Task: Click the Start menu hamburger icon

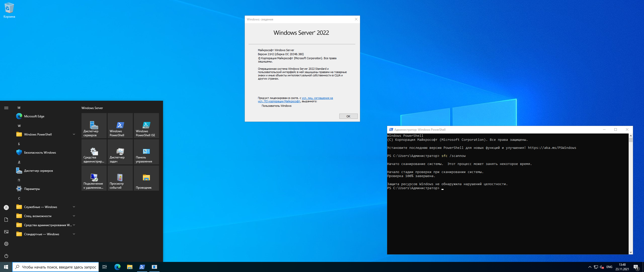Action: click(x=6, y=108)
